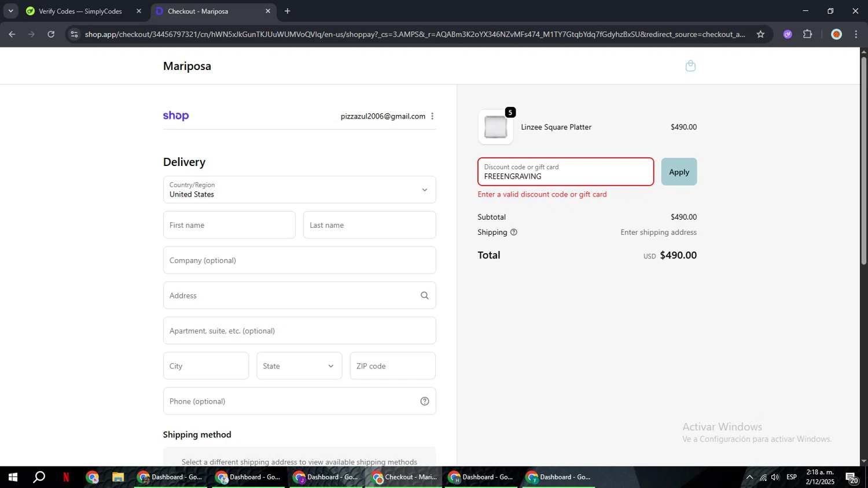Click ESP keyboard language indicator
Image resolution: width=868 pixels, height=488 pixels.
pos(792,477)
